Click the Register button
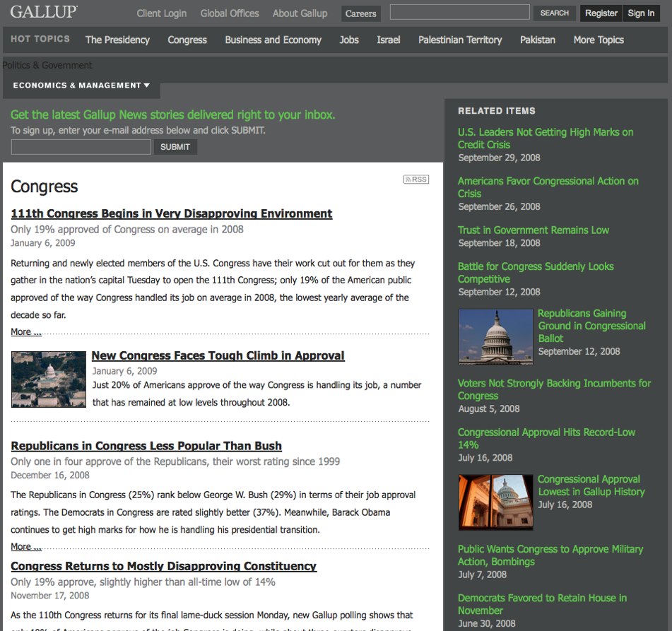This screenshot has height=631, width=672. click(601, 13)
